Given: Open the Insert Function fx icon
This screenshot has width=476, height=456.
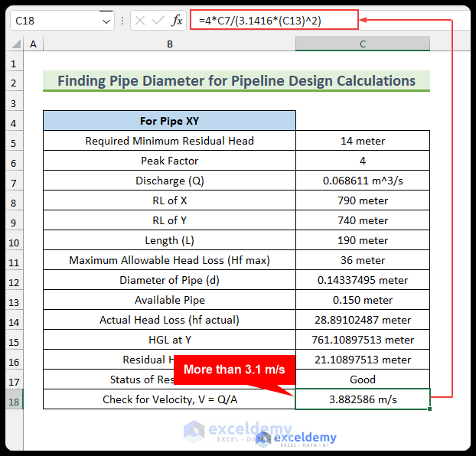Looking at the screenshot, I should 177,21.
